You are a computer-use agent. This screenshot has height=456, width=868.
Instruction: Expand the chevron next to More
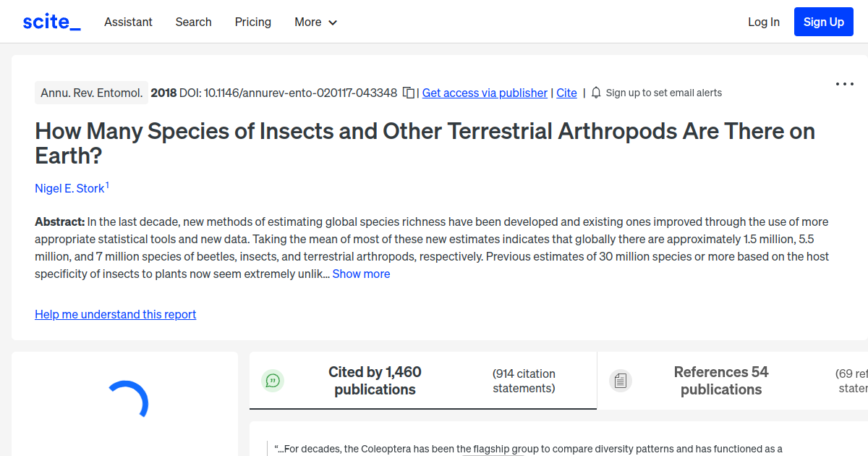click(332, 22)
